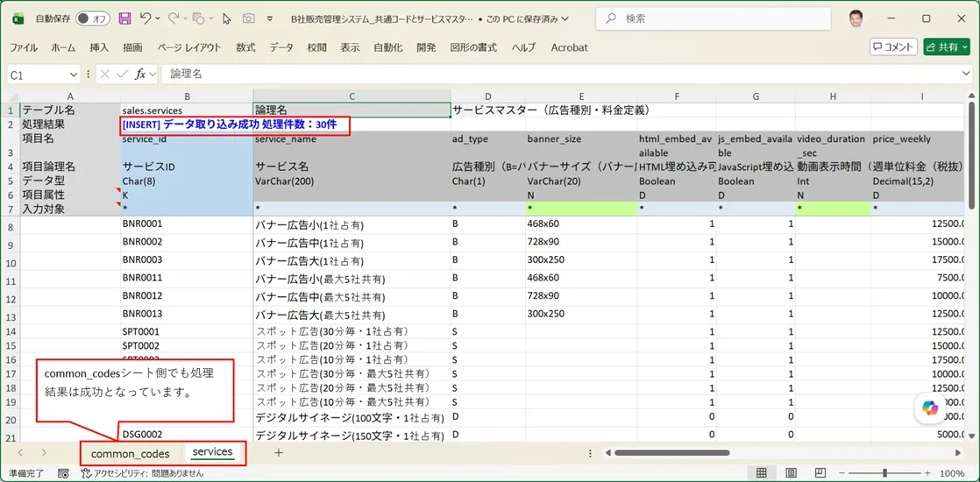Select column F header

(x=677, y=96)
